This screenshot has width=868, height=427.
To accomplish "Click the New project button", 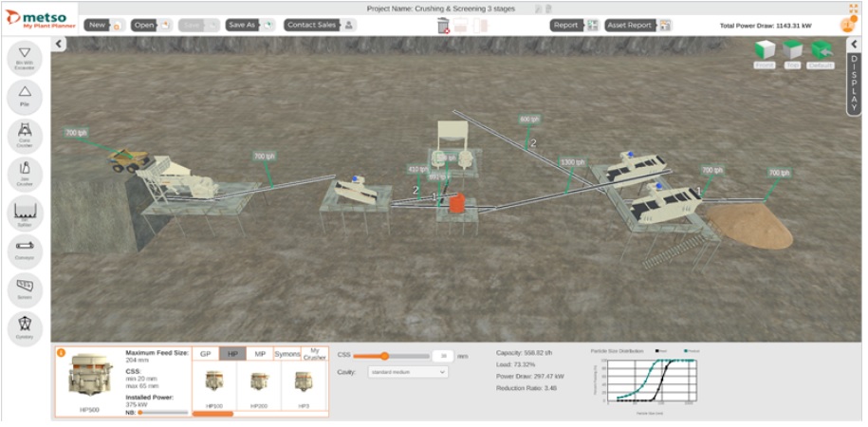I will 105,25.
